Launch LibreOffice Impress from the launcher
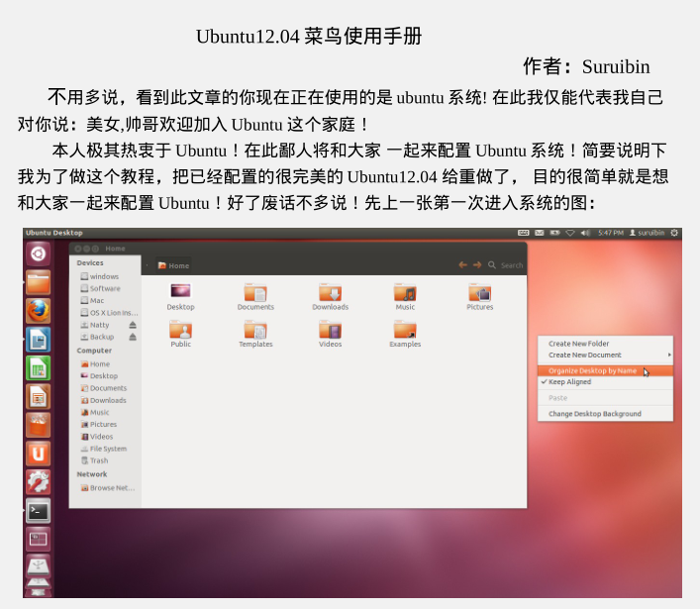 [x=38, y=397]
